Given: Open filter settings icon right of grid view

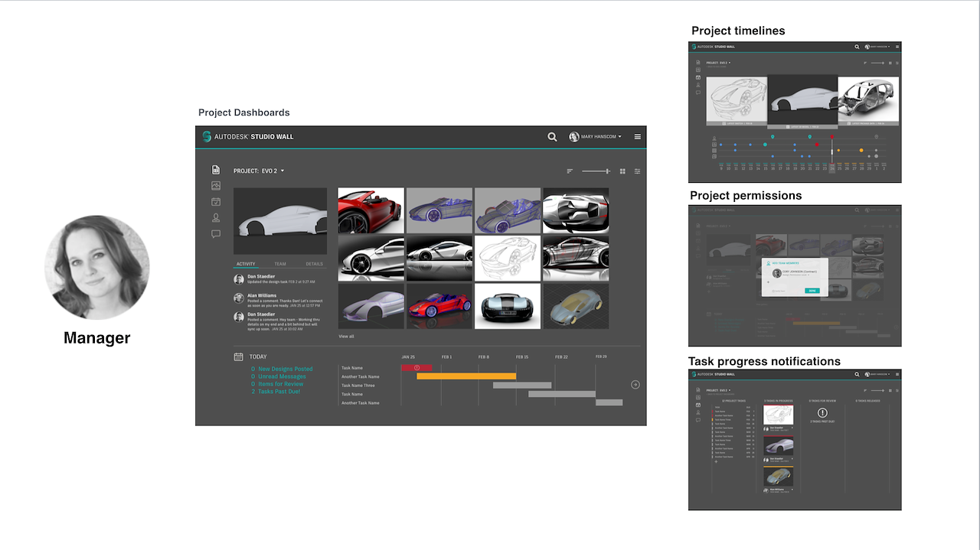Looking at the screenshot, I should pyautogui.click(x=637, y=171).
